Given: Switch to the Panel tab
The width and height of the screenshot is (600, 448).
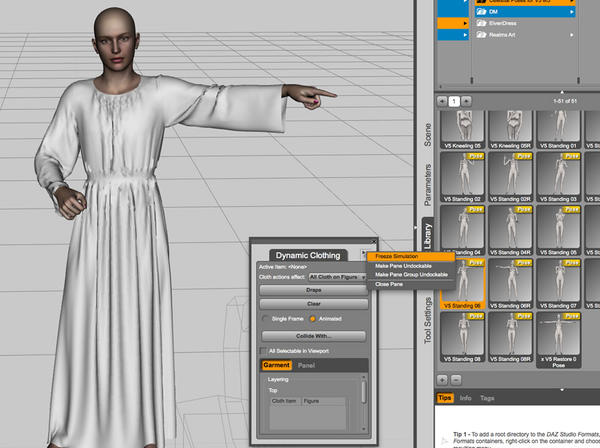Looking at the screenshot, I should [306, 365].
